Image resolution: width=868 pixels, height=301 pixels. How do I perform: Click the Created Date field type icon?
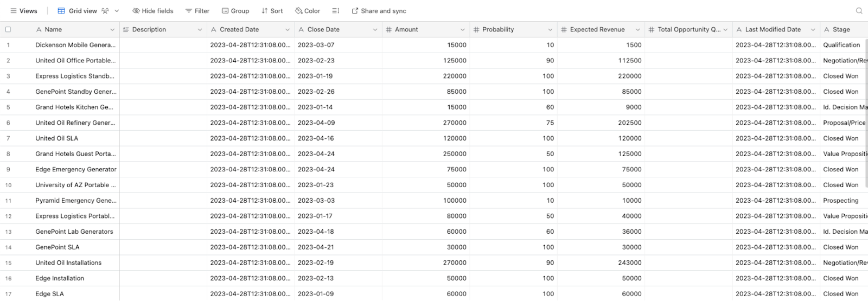[x=214, y=30]
